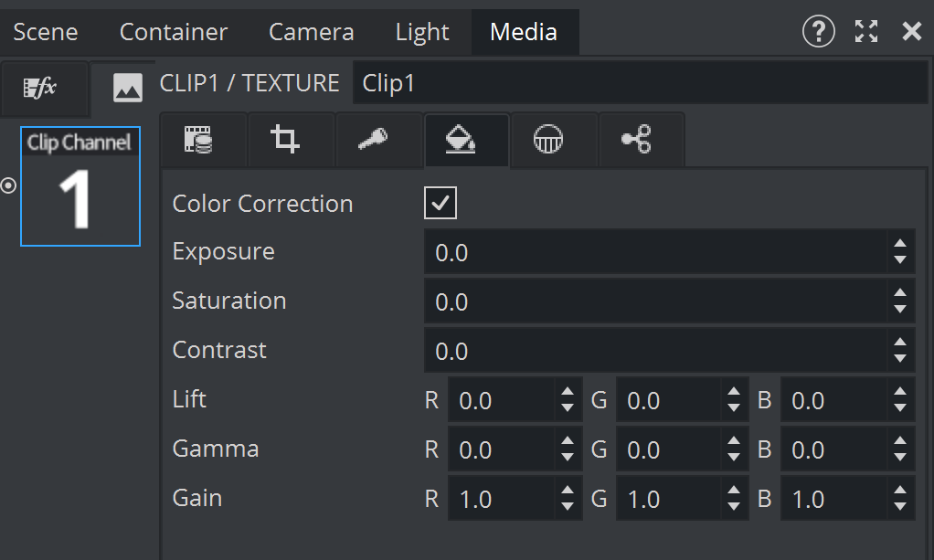The image size is (934, 560).
Task: Open the fx effects panel
Action: 40,87
